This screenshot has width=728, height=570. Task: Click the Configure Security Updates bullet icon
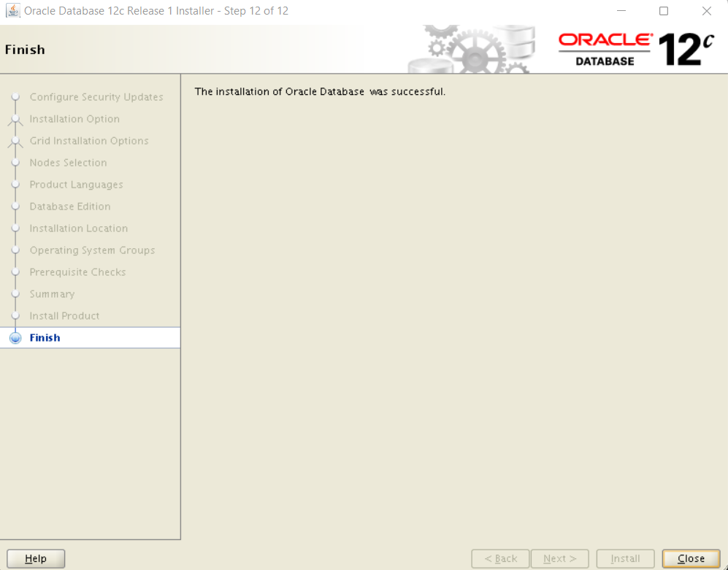pyautogui.click(x=15, y=96)
